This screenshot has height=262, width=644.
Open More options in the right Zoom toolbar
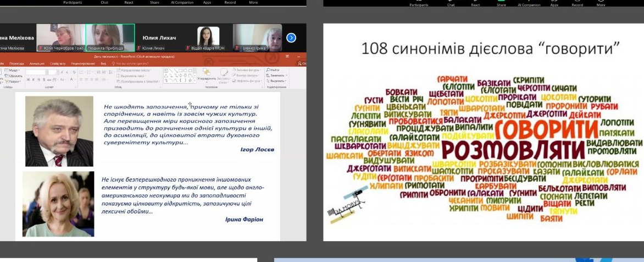tap(600, 4)
